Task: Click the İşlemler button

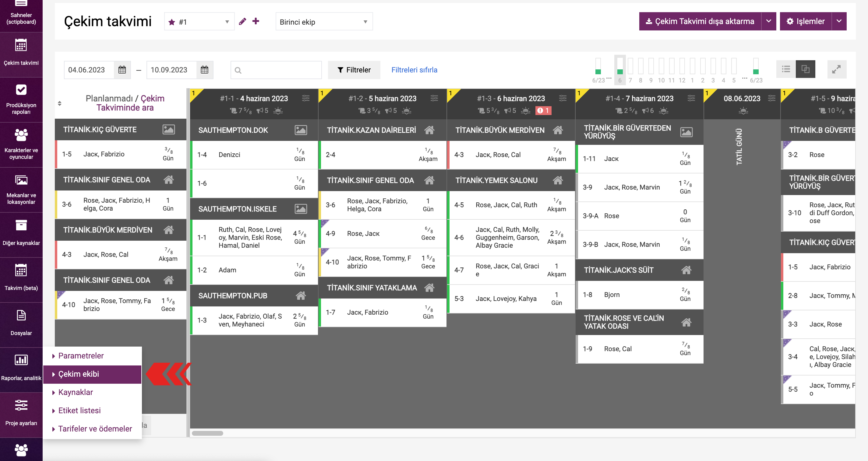Action: pyautogui.click(x=805, y=21)
